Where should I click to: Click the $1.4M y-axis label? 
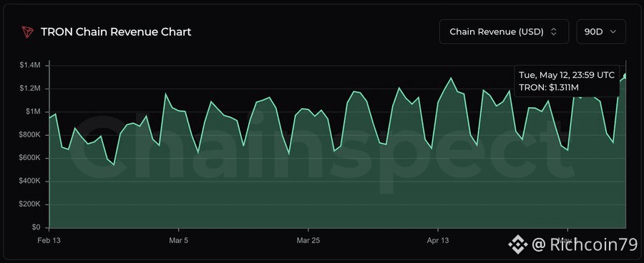point(29,66)
